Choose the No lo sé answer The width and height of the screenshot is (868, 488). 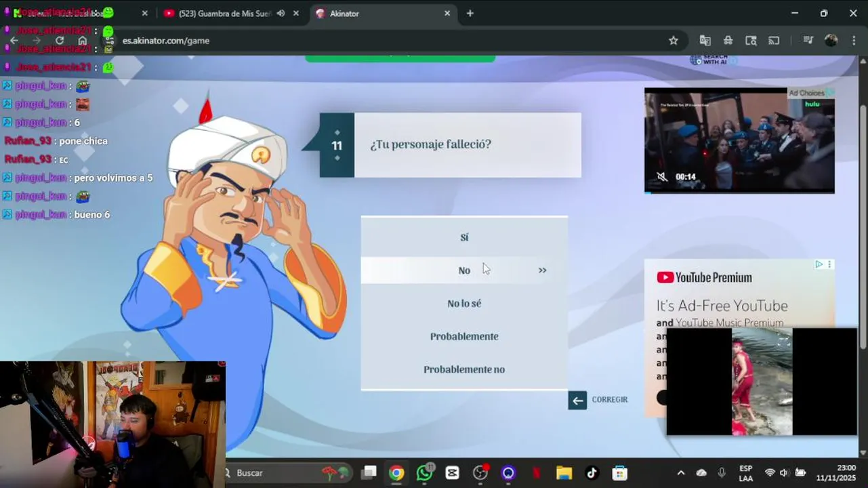(464, 304)
